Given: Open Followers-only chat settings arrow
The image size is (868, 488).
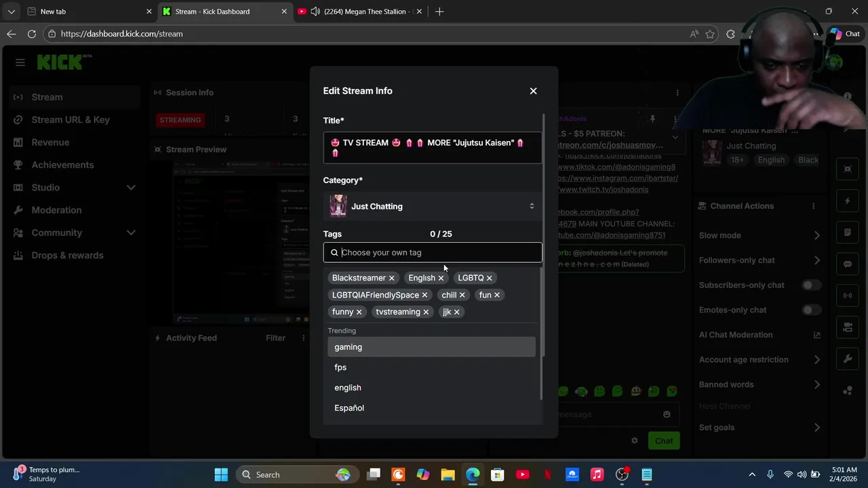Looking at the screenshot, I should click(x=816, y=260).
